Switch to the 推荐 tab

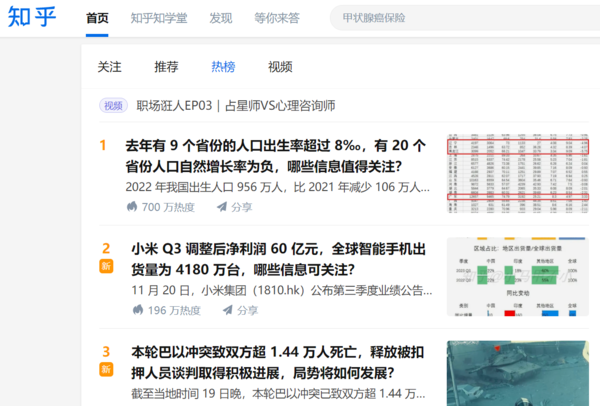pos(166,67)
